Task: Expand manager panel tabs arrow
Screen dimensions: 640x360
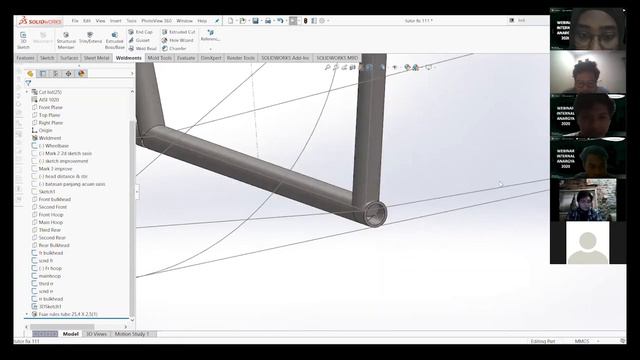Action: (x=132, y=74)
